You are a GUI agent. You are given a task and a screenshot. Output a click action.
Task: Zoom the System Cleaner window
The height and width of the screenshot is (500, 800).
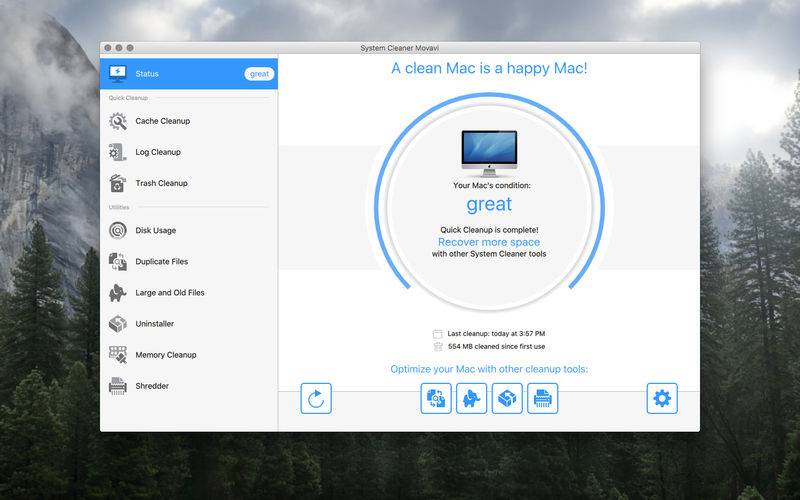point(130,48)
